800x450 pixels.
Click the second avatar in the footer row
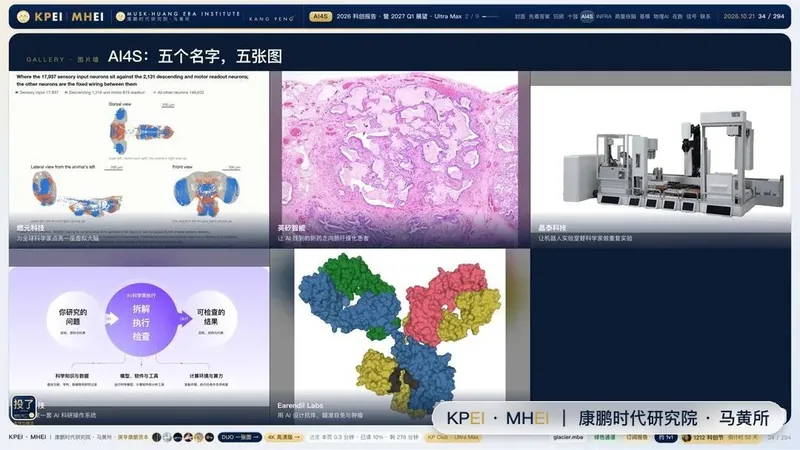coord(167,437)
